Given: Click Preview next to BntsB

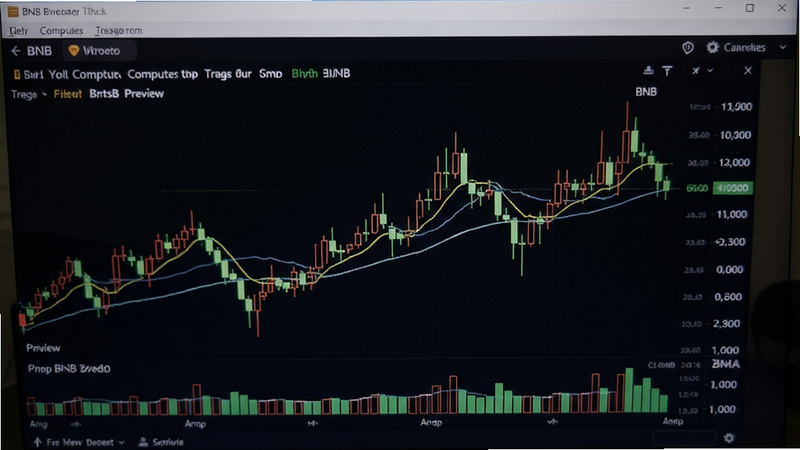Looking at the screenshot, I should tap(144, 94).
